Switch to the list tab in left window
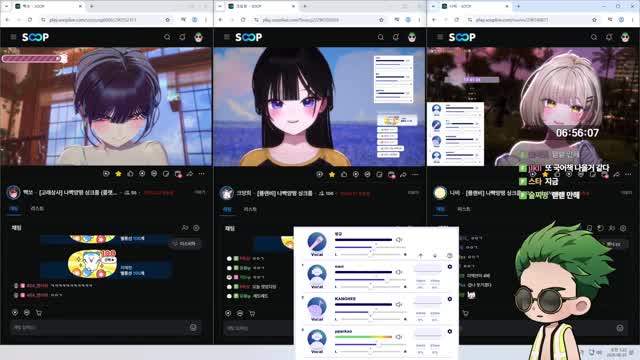The height and width of the screenshot is (360, 640). pyautogui.click(x=37, y=209)
